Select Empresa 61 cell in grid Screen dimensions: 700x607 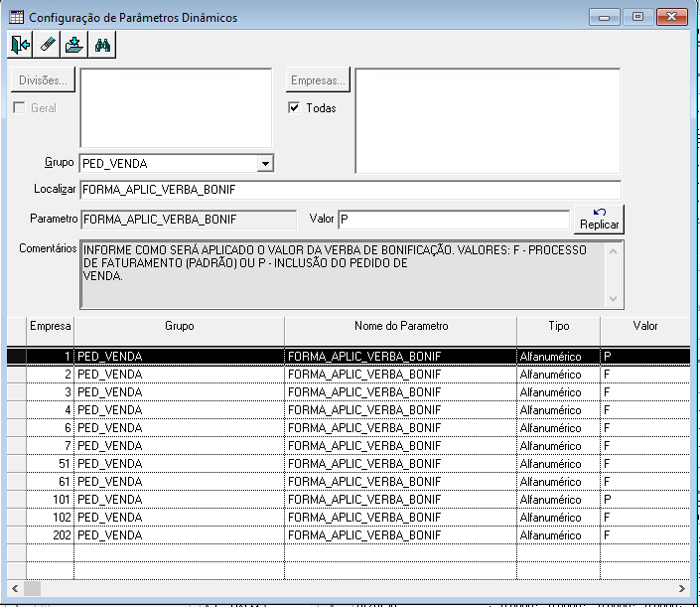[x=50, y=482]
